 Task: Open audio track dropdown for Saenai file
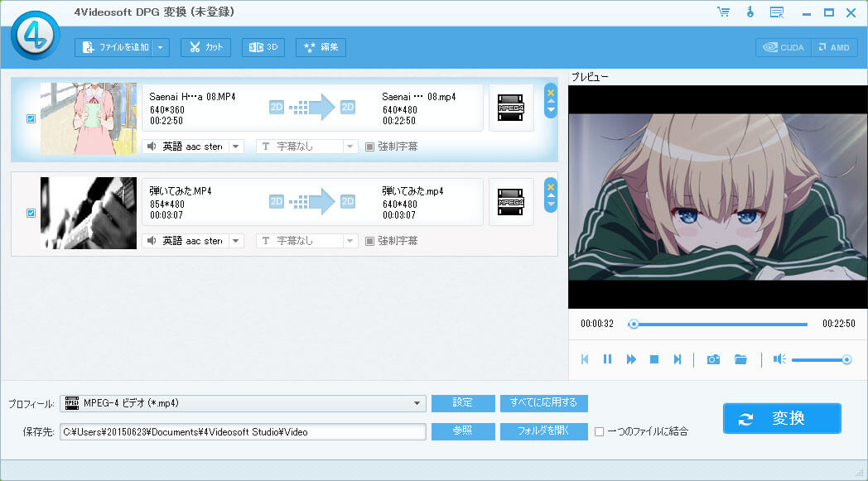coord(236,147)
